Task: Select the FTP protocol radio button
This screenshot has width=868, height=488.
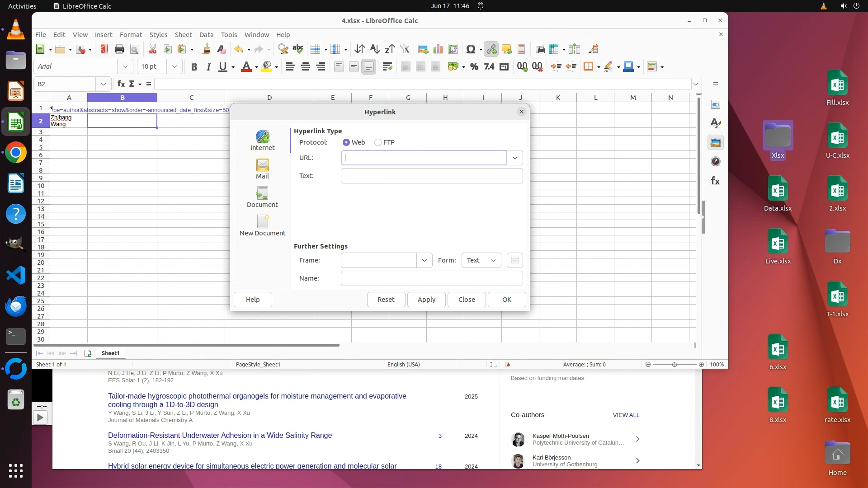Action: pos(378,142)
